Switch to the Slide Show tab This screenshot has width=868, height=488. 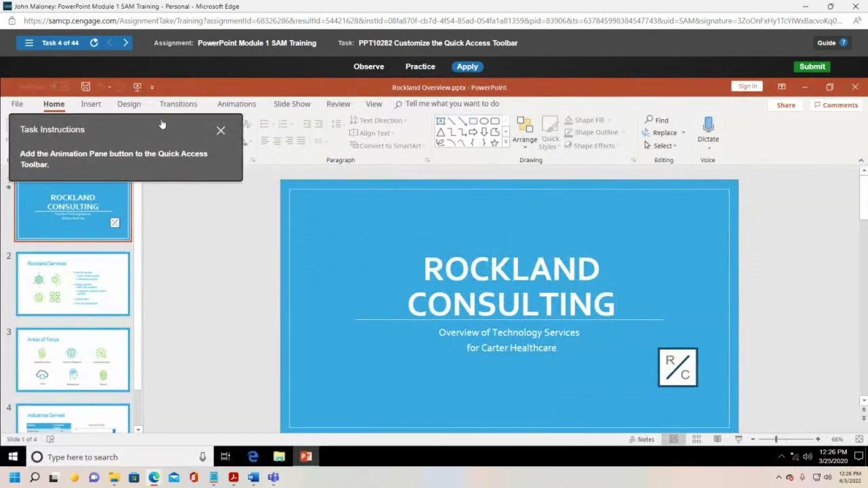click(x=292, y=104)
